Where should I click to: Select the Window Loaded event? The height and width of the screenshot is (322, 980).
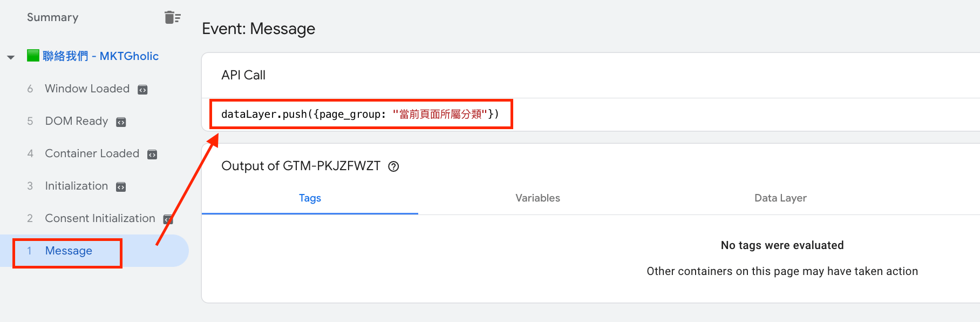tap(87, 89)
